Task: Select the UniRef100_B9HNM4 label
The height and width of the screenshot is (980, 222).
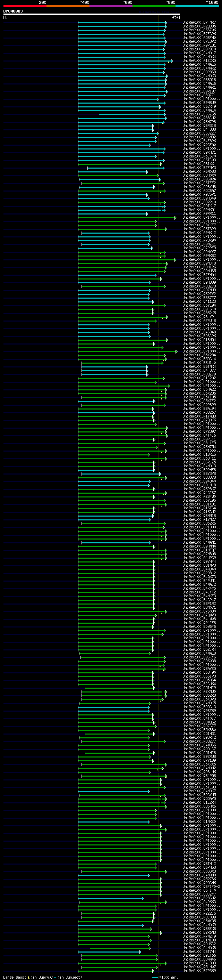Action: (x=199, y=546)
